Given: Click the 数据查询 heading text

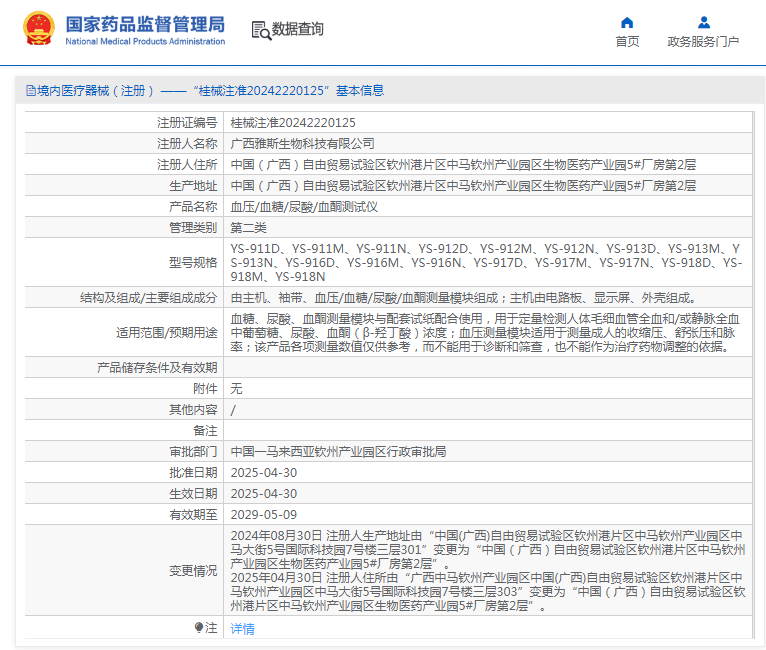Looking at the screenshot, I should 298,29.
